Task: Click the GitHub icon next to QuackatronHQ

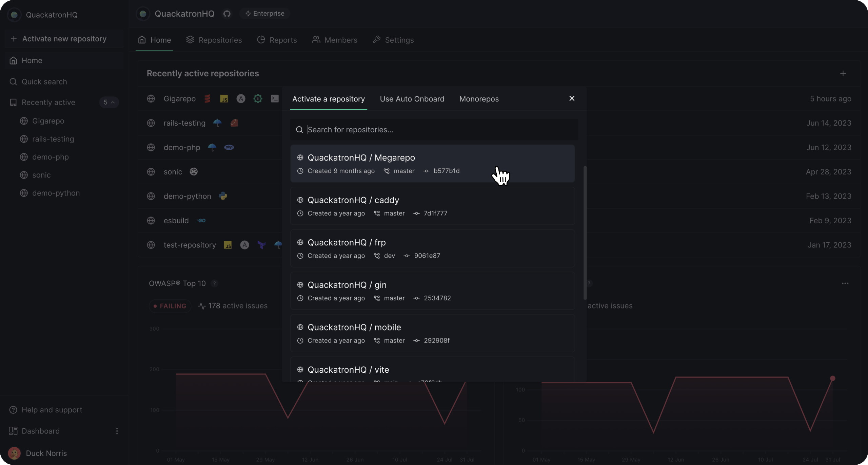Action: click(x=227, y=14)
